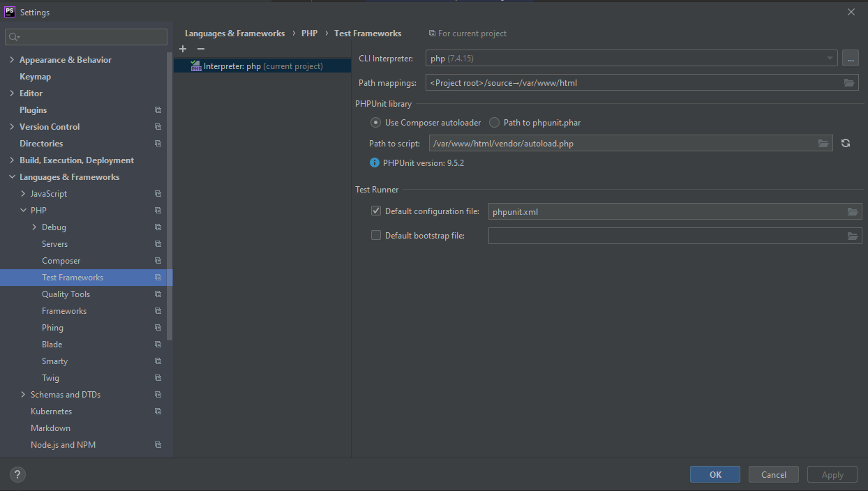Click the settings tree vertical scrollbar
The width and height of the screenshot is (868, 491).
pos(170,195)
